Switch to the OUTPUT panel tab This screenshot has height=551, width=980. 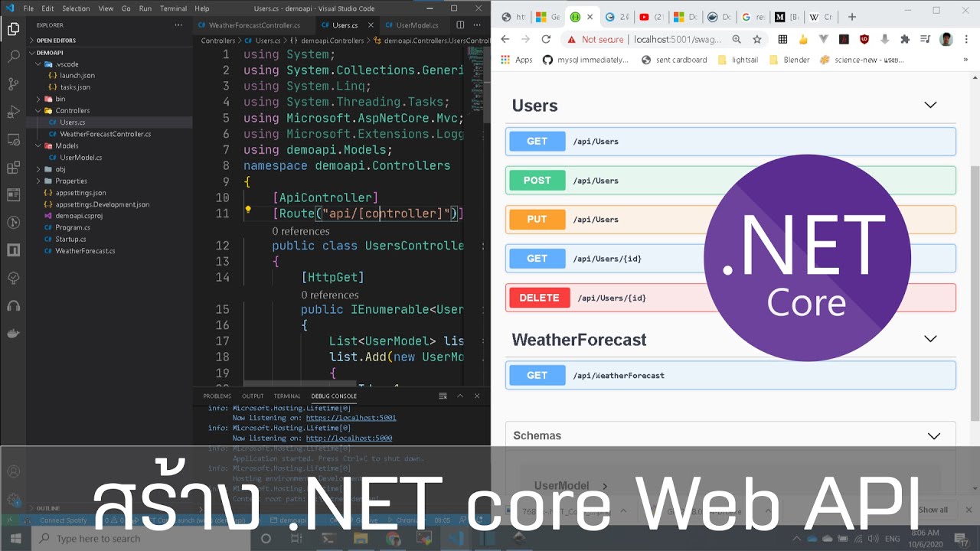pyautogui.click(x=253, y=396)
